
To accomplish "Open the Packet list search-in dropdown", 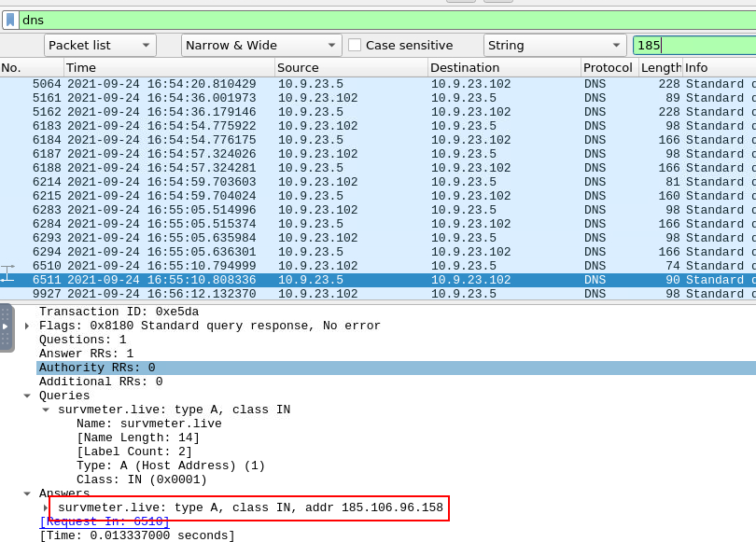I will (100, 45).
